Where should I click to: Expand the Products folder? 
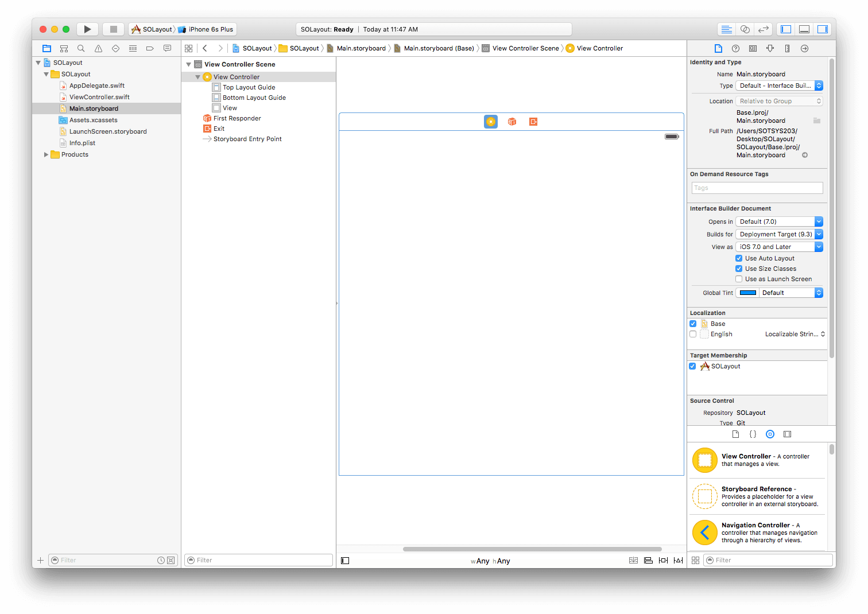click(x=46, y=154)
